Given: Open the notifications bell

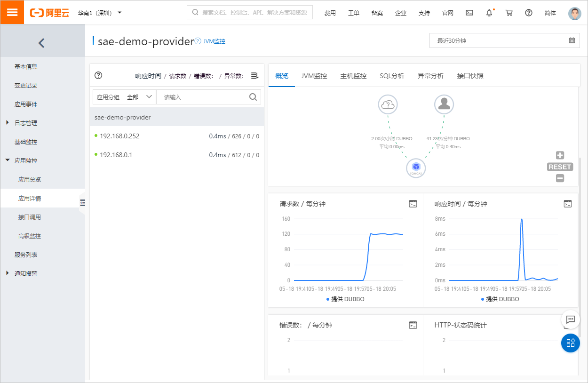Looking at the screenshot, I should 489,13.
